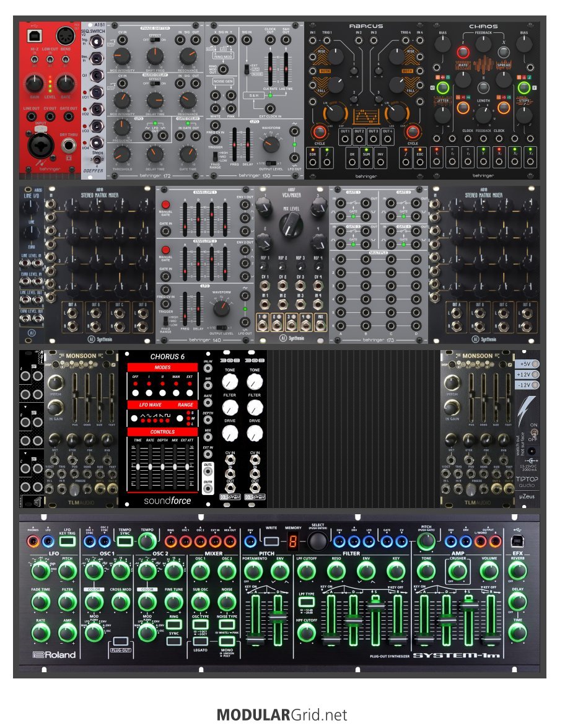The image size is (565, 728).
Task: Click the SHIFT FREQ knob
Action: tap(155, 56)
